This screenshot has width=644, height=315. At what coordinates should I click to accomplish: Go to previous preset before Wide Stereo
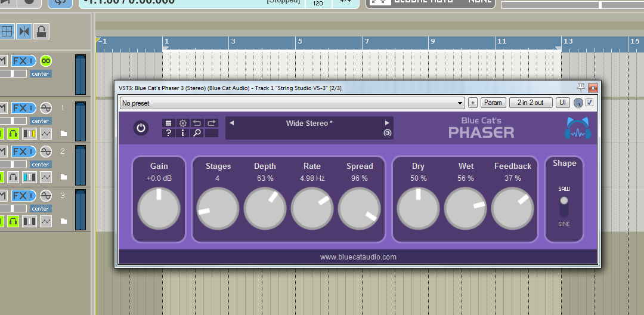pyautogui.click(x=232, y=123)
